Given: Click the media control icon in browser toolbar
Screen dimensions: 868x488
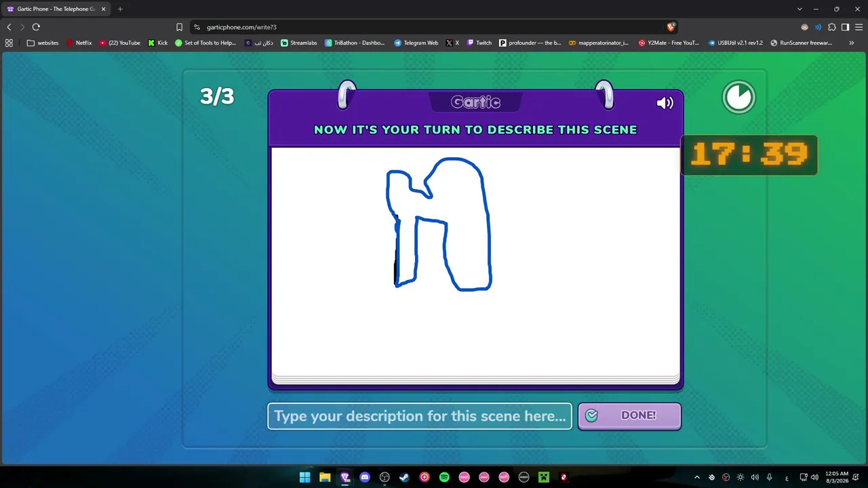Looking at the screenshot, I should click(x=818, y=27).
